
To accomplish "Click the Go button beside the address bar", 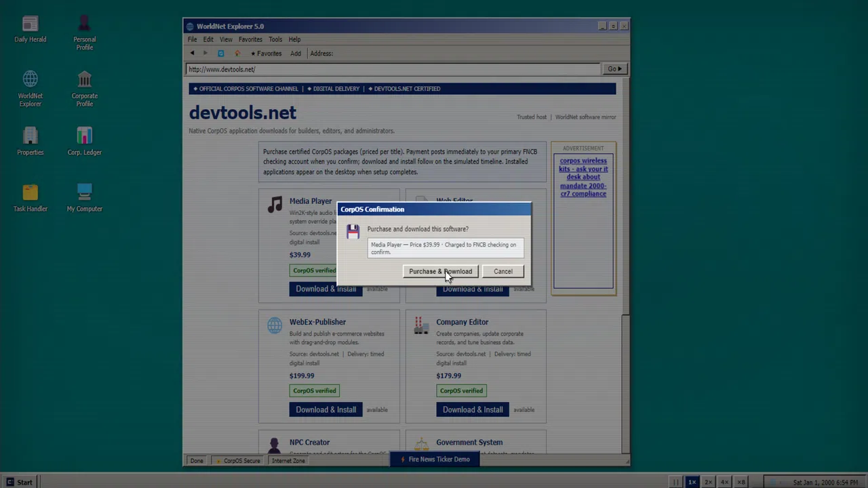I will tap(614, 68).
